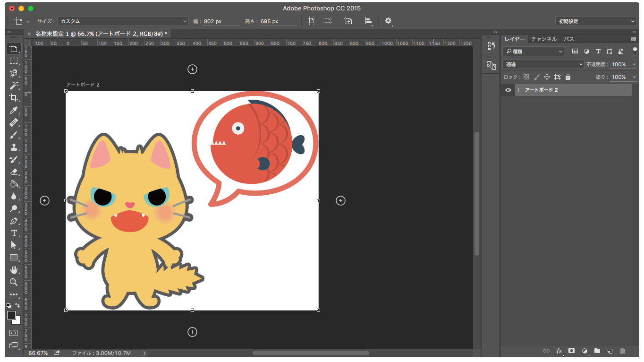Select the Horizontal Type tool
This screenshot has width=644, height=362.
tap(13, 233)
